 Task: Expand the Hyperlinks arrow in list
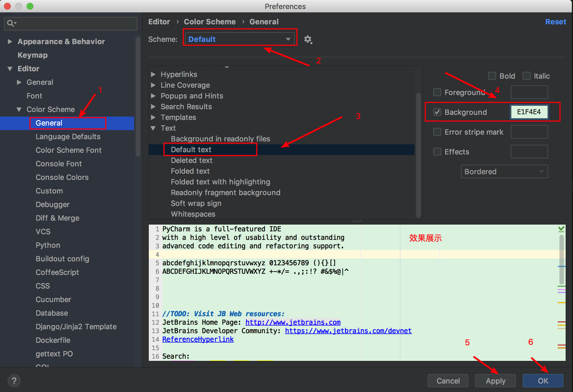tap(153, 74)
